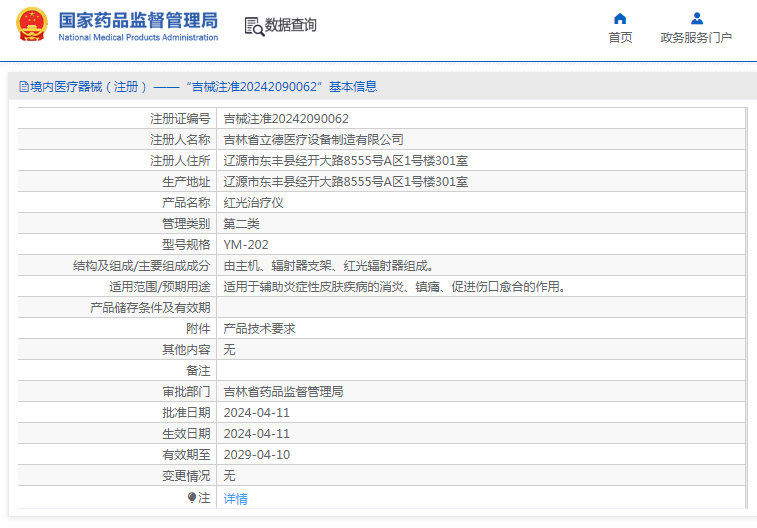Click the document icon before 境内医疗器械
The width and height of the screenshot is (757, 528).
click(24, 87)
